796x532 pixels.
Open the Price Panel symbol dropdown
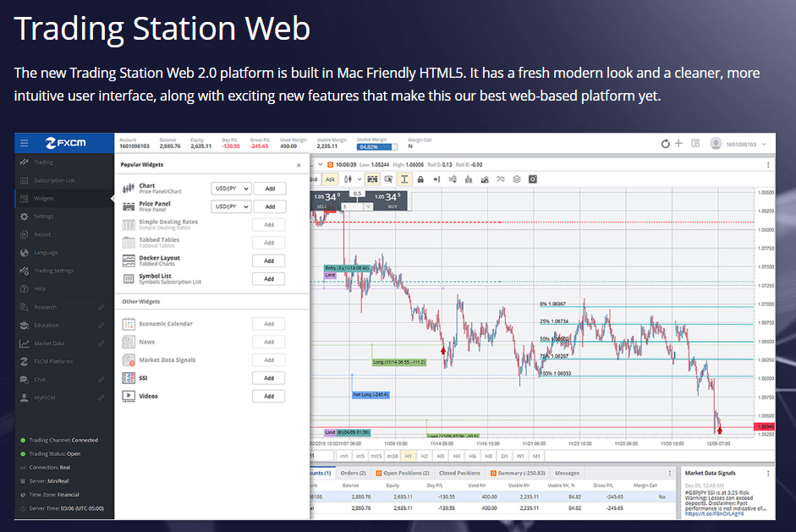(231, 206)
